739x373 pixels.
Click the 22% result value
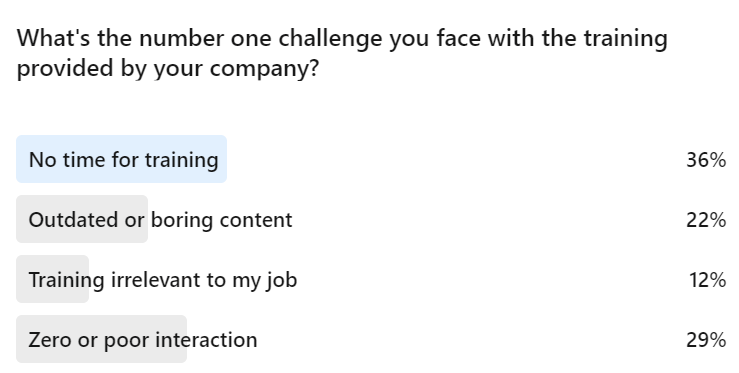pyautogui.click(x=706, y=220)
